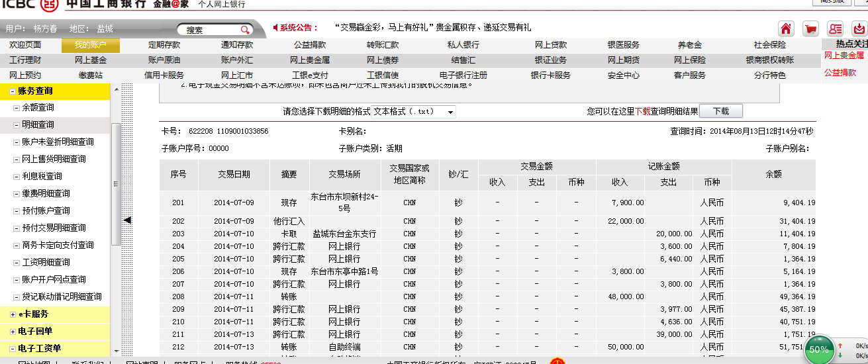Screen dimensions: 868x364
Task: Switch to the 欢迎页面 tab
Action: click(25, 45)
